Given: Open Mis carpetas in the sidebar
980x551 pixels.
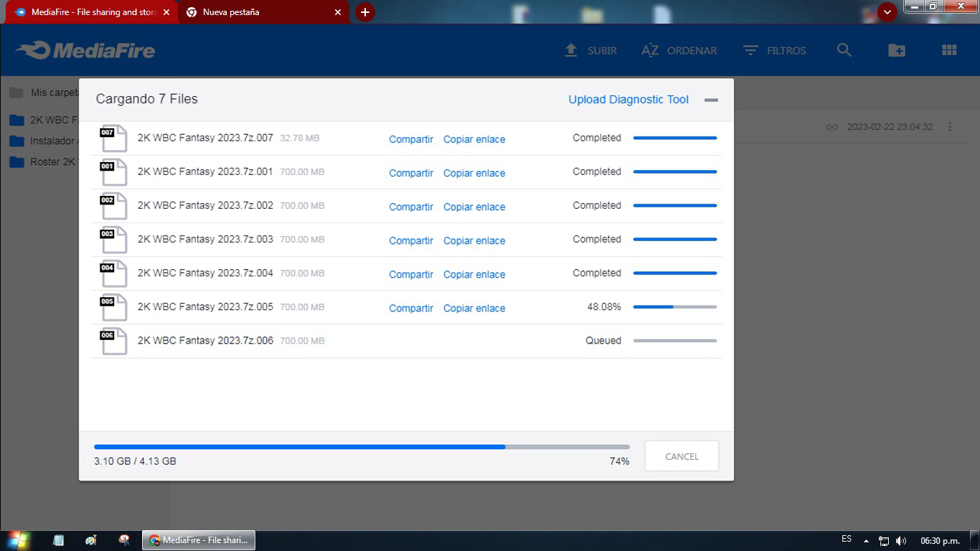Looking at the screenshot, I should tap(43, 93).
